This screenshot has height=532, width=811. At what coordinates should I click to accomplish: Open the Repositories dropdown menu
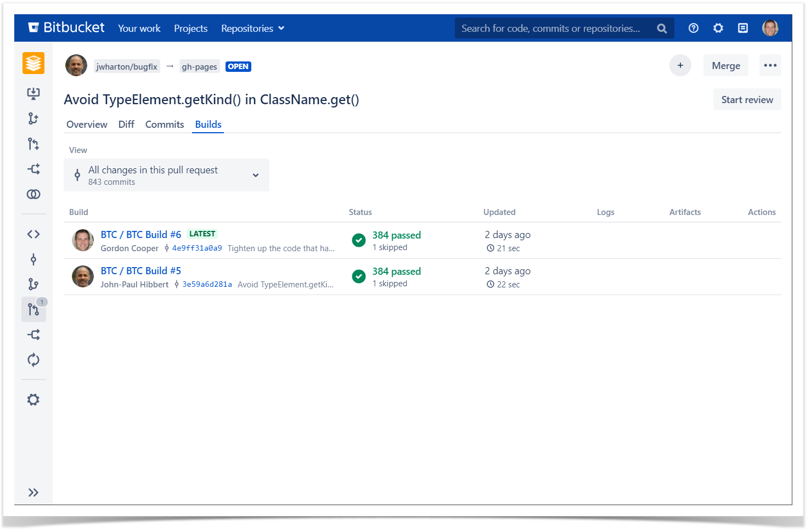253,28
